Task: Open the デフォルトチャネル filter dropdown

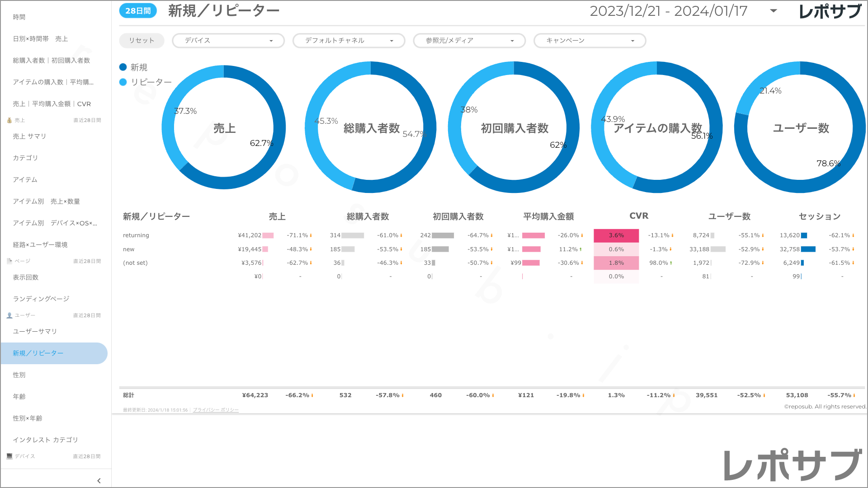Action: click(x=349, y=41)
